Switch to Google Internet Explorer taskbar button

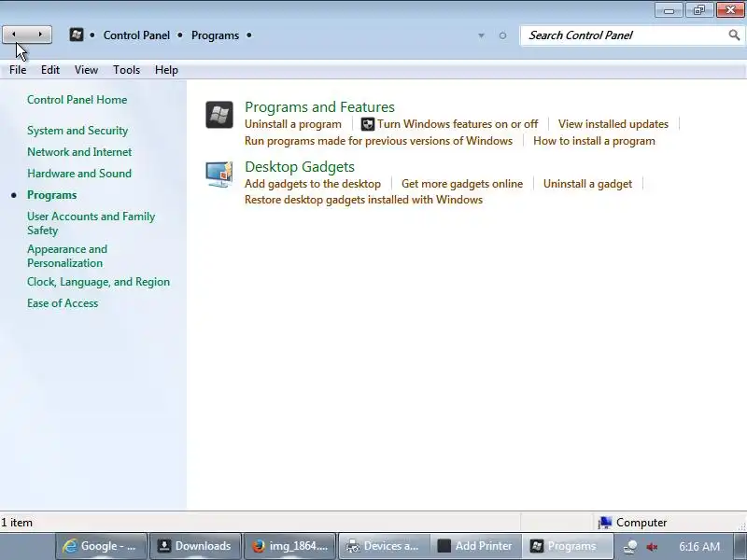click(102, 546)
